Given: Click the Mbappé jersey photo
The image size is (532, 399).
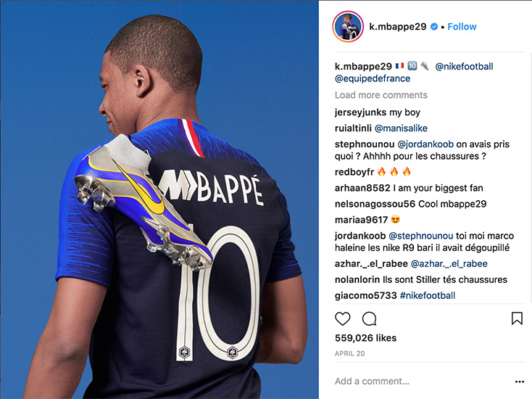Looking at the screenshot, I should pos(159,199).
